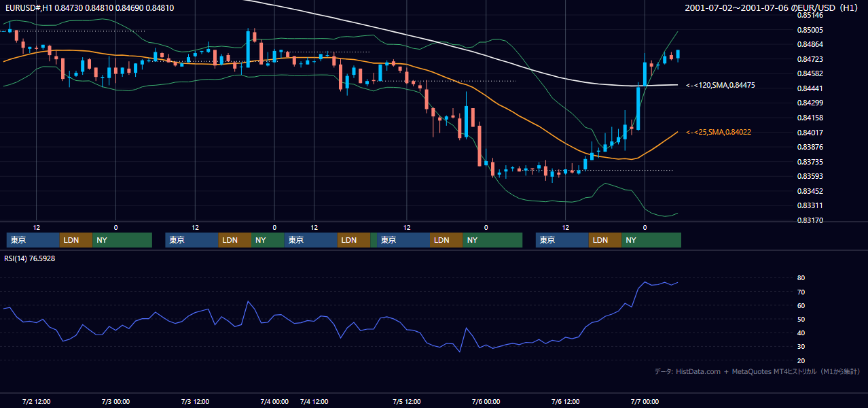Click RSI scale value 40

(801, 333)
